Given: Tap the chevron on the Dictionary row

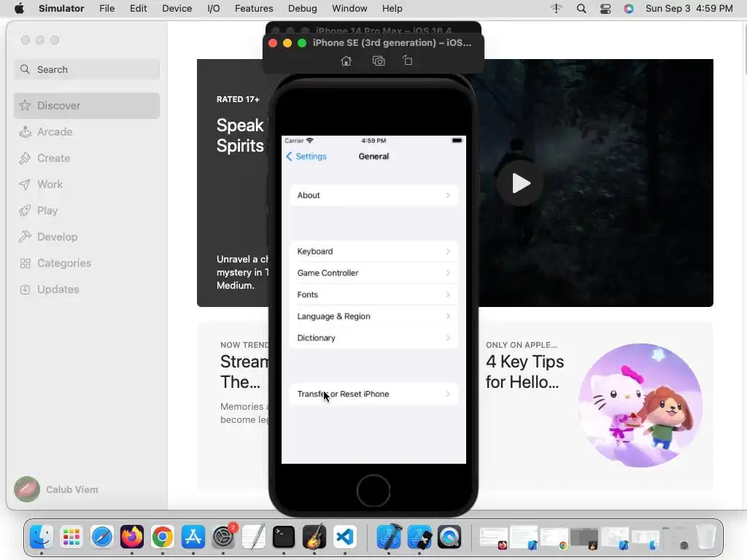Looking at the screenshot, I should [448, 338].
